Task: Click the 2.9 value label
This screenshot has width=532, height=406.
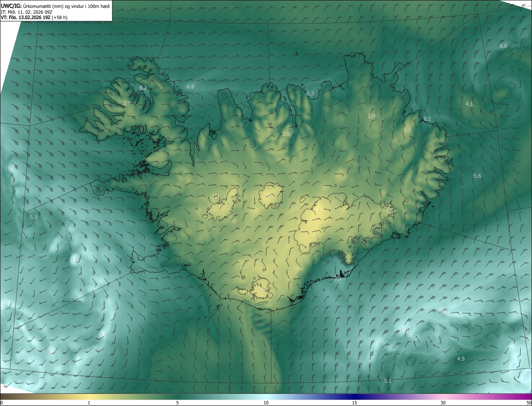Action: point(372,116)
